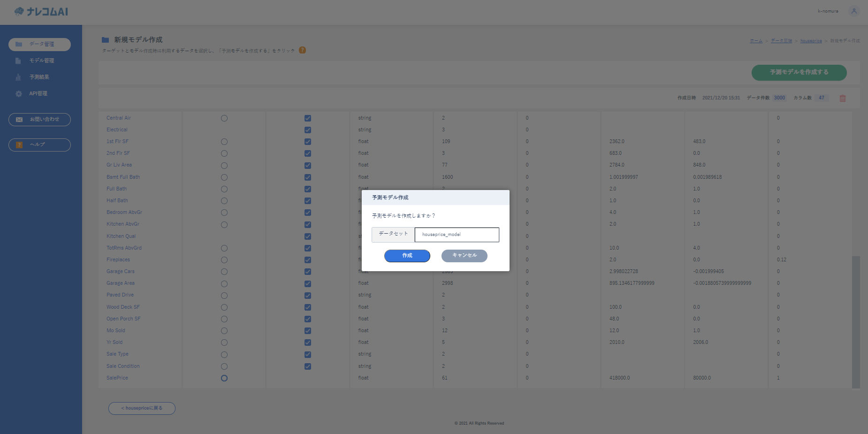Click the TotRms AbvGrd column name
This screenshot has width=868, height=434.
click(124, 248)
